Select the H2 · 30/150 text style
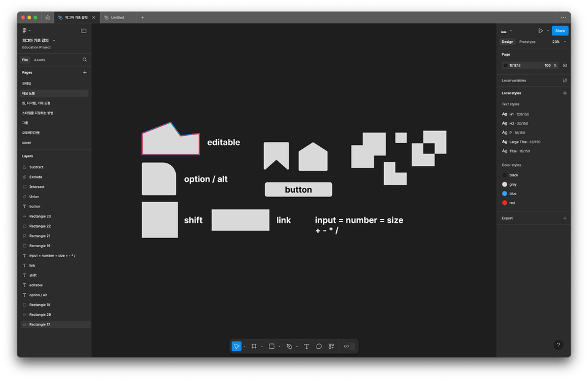The width and height of the screenshot is (588, 380). (x=515, y=123)
